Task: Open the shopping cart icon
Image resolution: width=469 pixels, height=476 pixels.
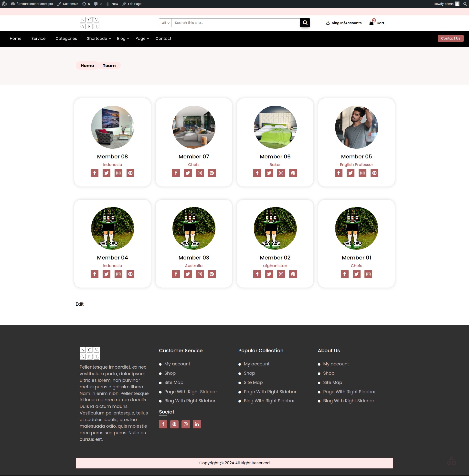Action: click(372, 23)
